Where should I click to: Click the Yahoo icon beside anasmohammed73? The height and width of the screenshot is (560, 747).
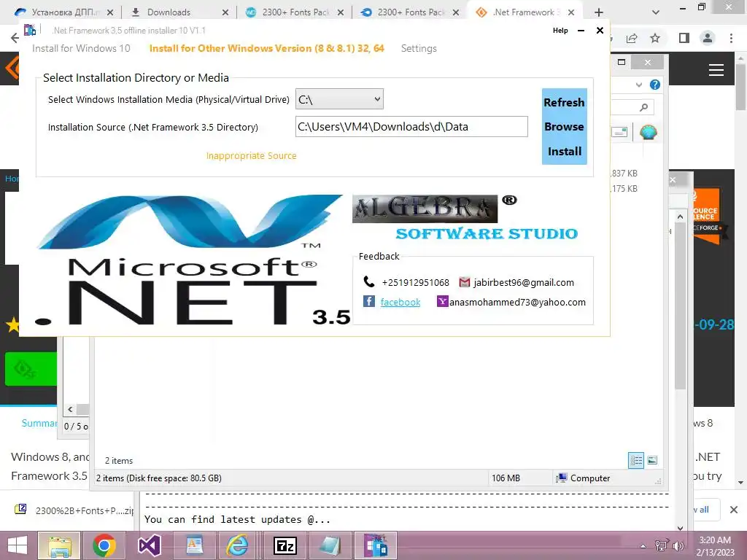(443, 301)
